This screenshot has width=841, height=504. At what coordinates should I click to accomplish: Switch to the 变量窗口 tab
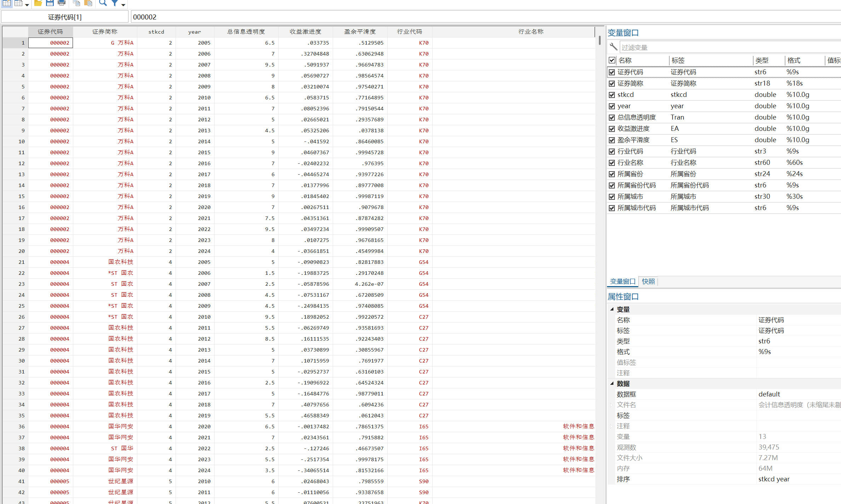pos(622,282)
